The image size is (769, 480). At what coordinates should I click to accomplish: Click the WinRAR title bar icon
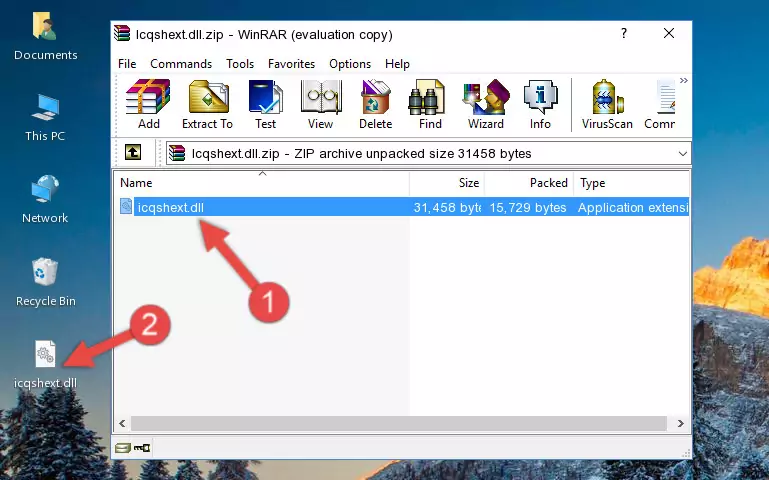(122, 33)
